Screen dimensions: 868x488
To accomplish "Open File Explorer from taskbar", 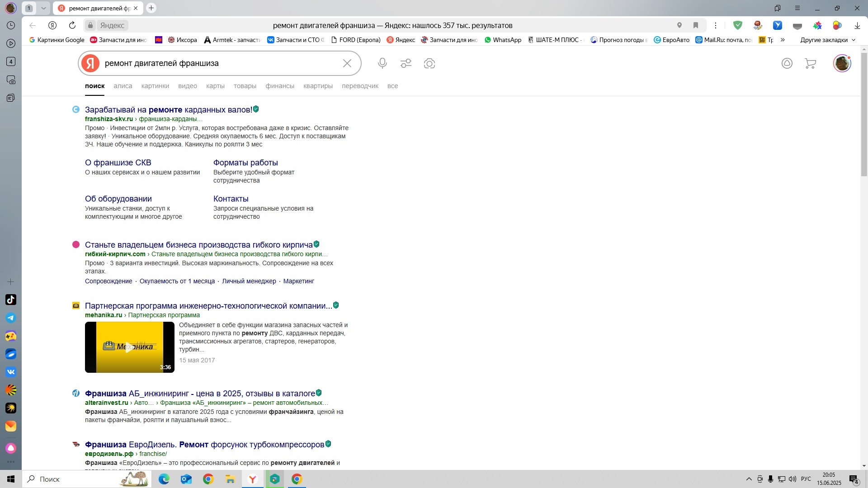I will click(231, 479).
